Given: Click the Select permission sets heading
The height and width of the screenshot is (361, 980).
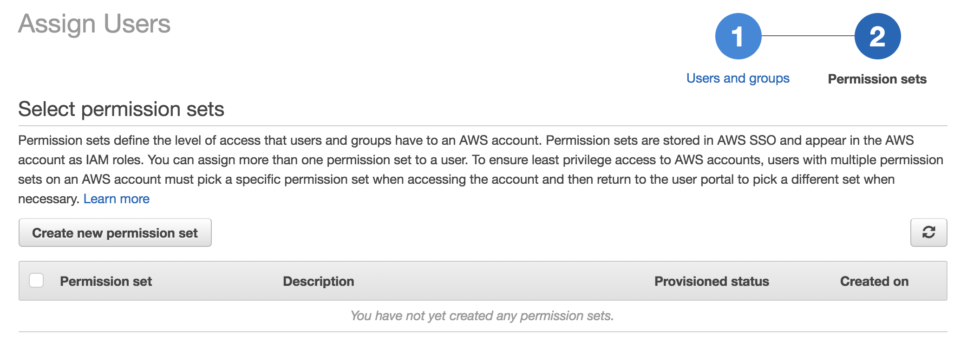Looking at the screenshot, I should click(121, 110).
